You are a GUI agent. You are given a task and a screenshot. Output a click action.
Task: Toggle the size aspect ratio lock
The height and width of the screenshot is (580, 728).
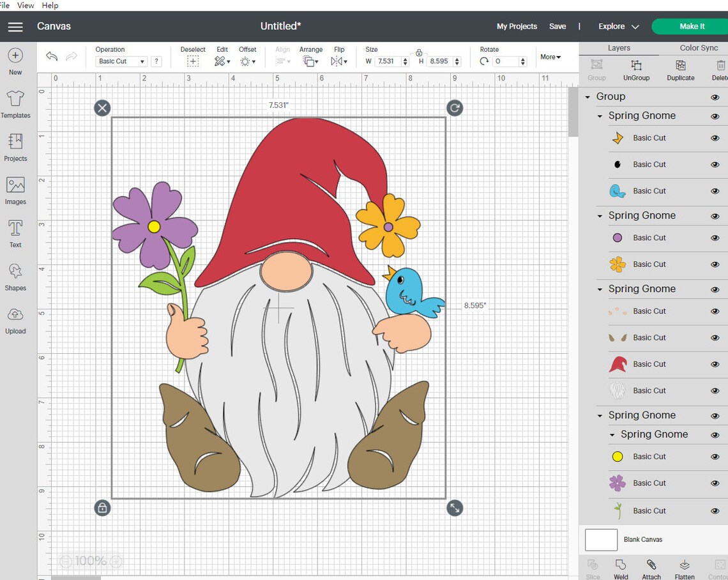click(420, 53)
